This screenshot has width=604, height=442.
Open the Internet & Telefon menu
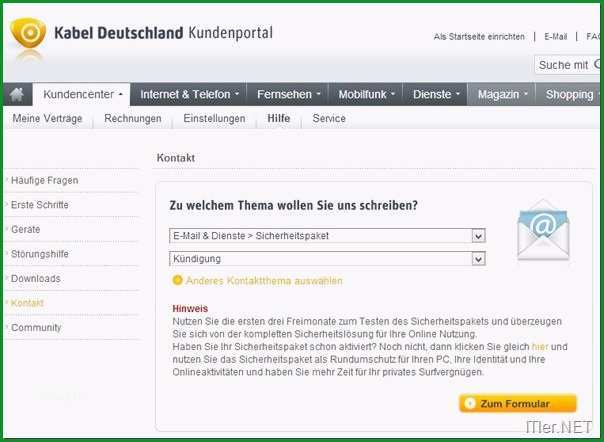(188, 94)
